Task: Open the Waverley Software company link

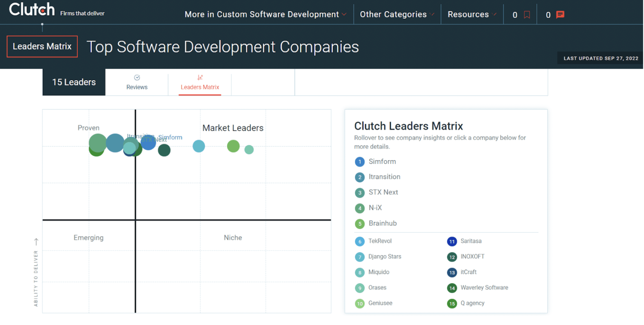Action: pos(484,288)
